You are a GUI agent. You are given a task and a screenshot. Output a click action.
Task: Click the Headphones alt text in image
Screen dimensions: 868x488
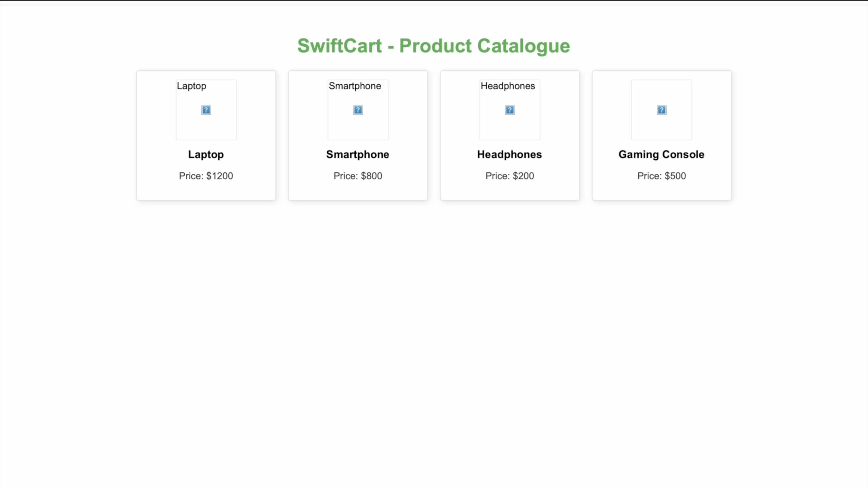[x=508, y=86]
